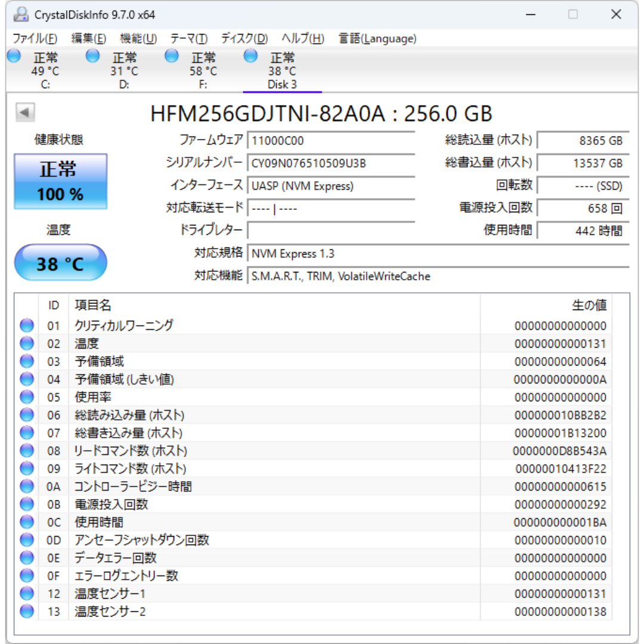Click raw value 00000000000615
The image size is (644, 644).
(560, 487)
